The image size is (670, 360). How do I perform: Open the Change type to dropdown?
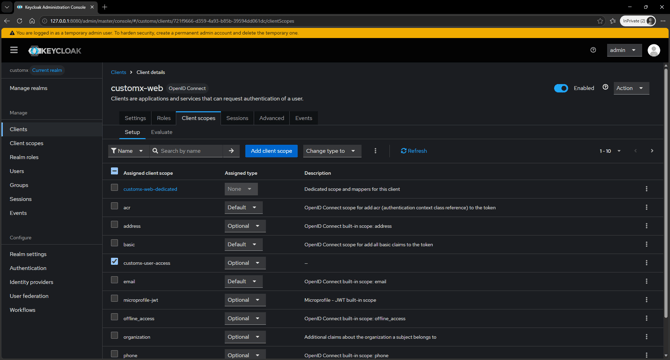pyautogui.click(x=332, y=151)
